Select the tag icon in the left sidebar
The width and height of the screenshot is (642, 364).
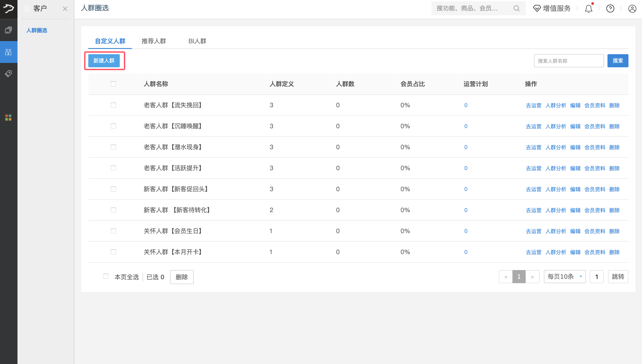[x=9, y=73]
